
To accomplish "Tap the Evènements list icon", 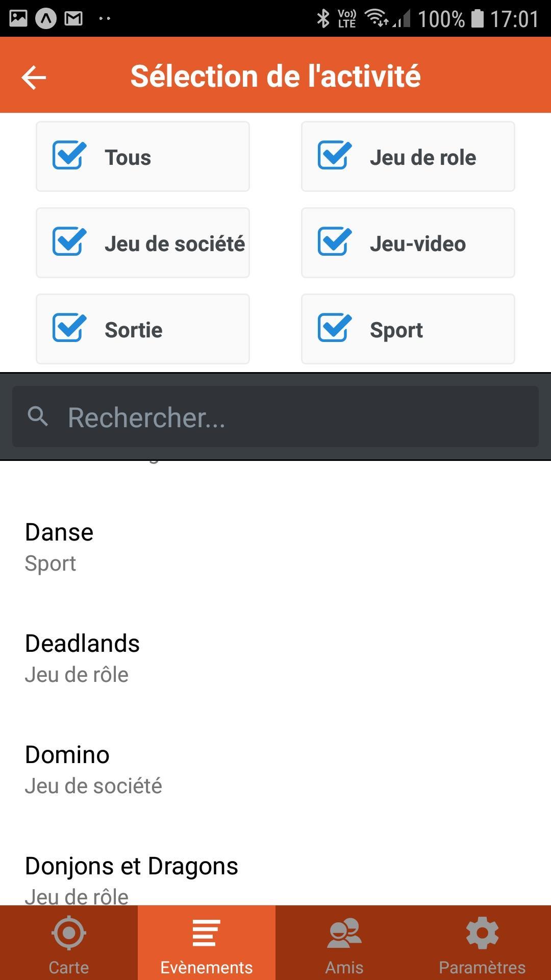I will click(206, 933).
